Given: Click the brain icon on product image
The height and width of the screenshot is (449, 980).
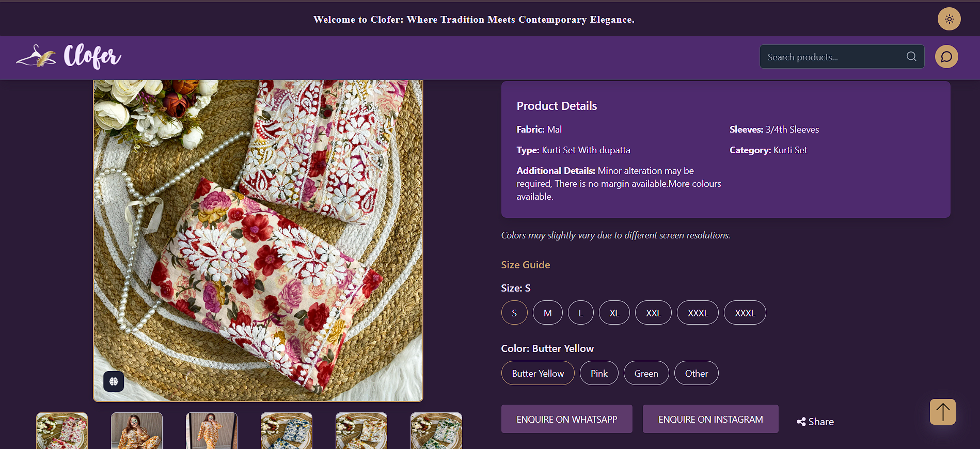Looking at the screenshot, I should [114, 381].
